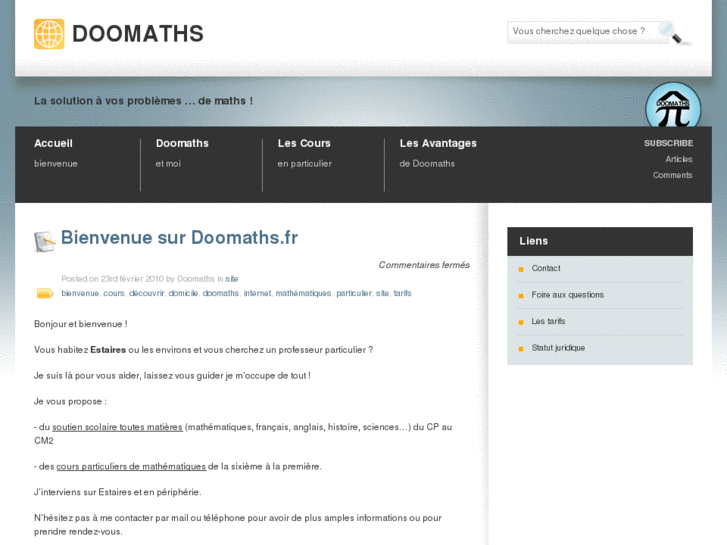Open the 'mathématiques' tag
Image resolution: width=727 pixels, height=545 pixels.
(303, 293)
